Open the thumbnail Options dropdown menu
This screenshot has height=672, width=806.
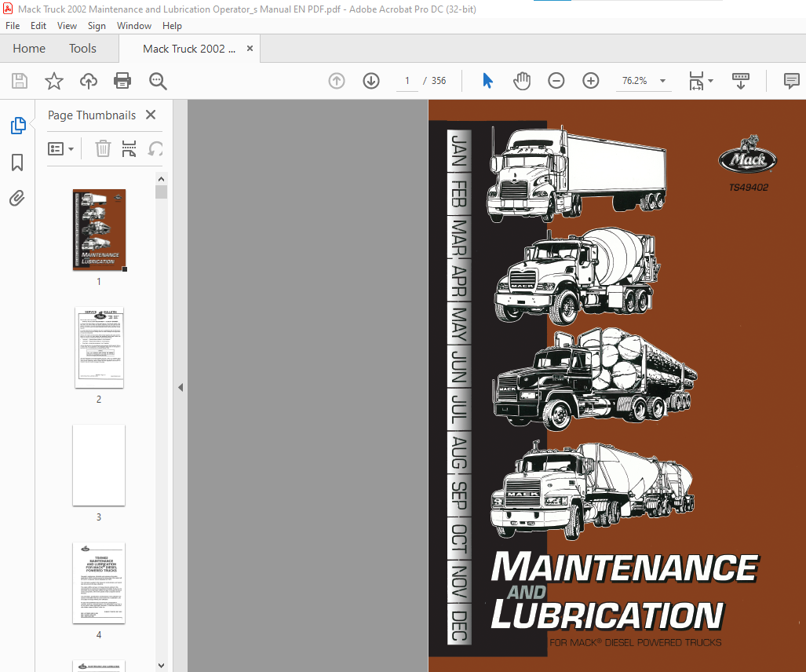[x=60, y=149]
